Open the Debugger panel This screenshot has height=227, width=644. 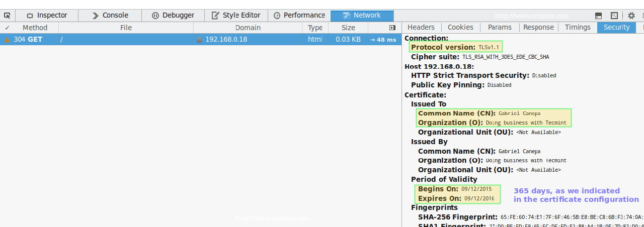coord(173,16)
